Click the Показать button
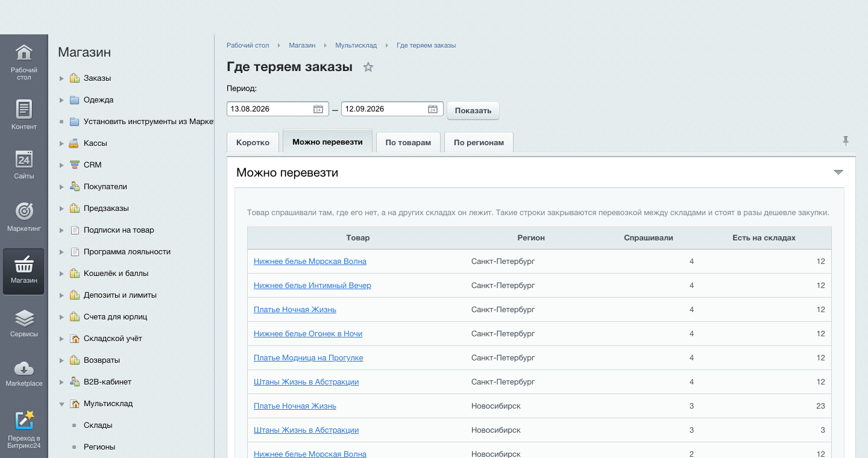Viewport: 868px width, 458px height. [x=473, y=110]
